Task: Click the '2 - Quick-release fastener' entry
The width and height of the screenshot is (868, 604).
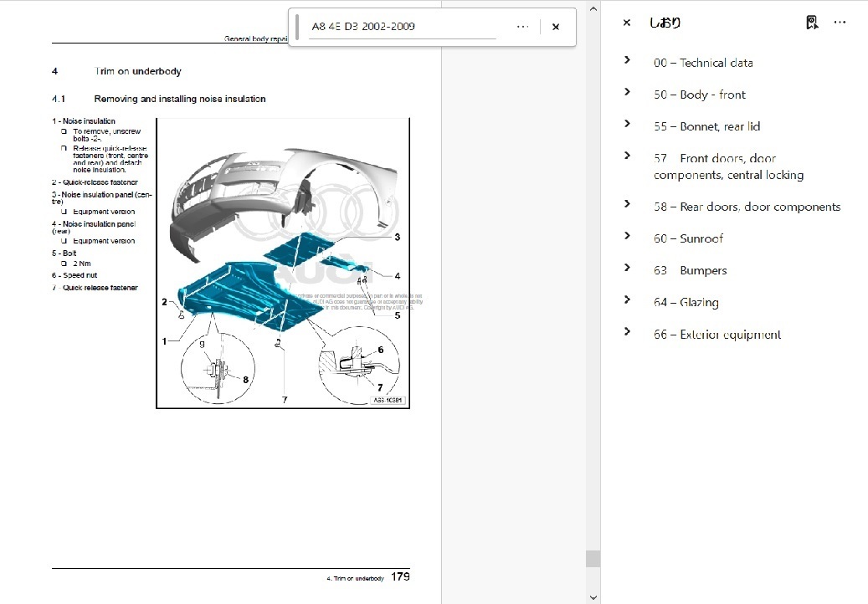Action: tap(95, 182)
